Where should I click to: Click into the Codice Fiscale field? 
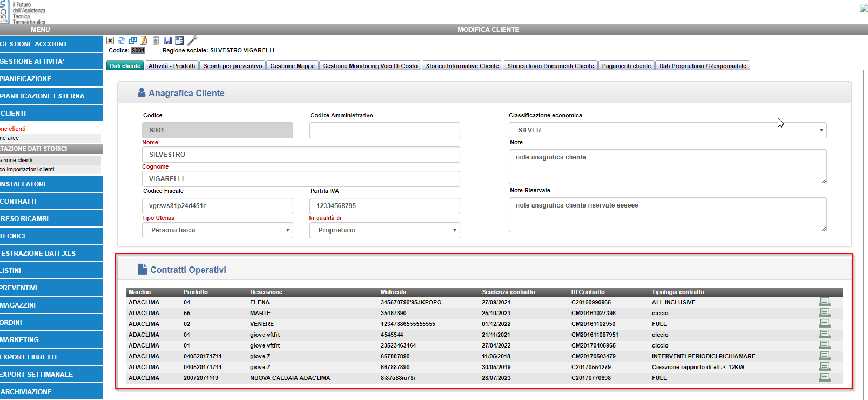click(x=218, y=206)
